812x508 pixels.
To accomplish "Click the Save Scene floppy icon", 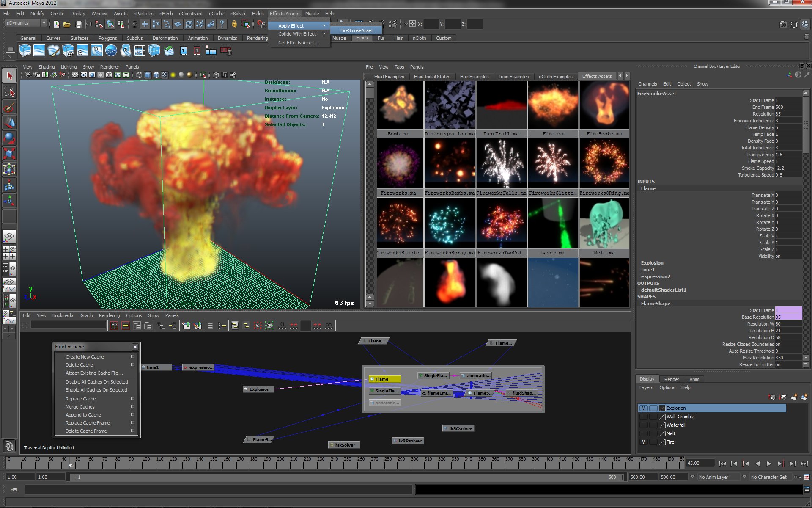I will 78,24.
